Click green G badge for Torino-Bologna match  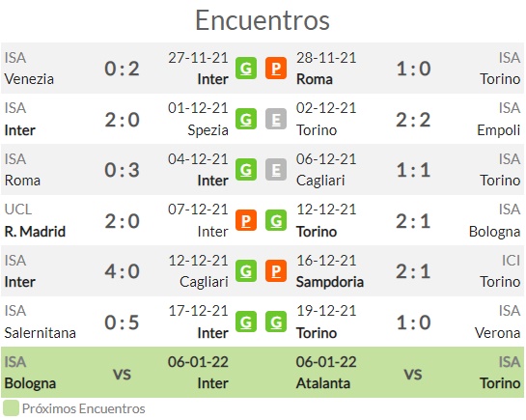276,220
